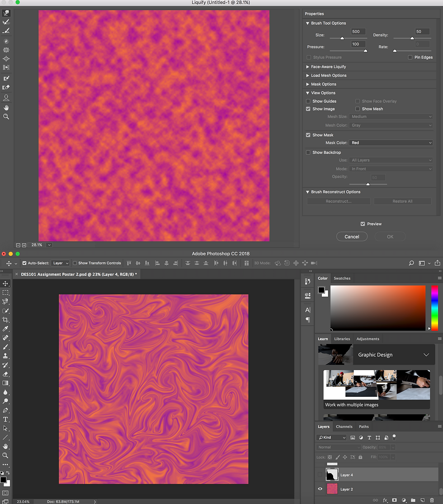
Task: Select the Brush tool in Photoshop
Action: 5,347
